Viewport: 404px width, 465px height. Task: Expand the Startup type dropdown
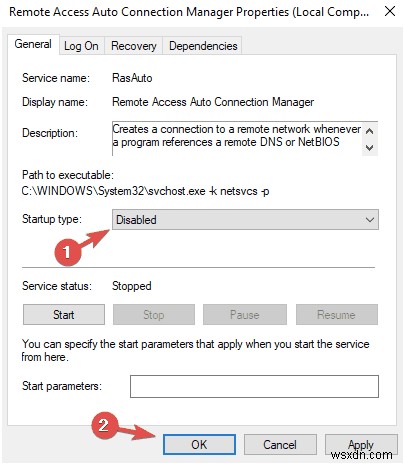tap(245, 220)
